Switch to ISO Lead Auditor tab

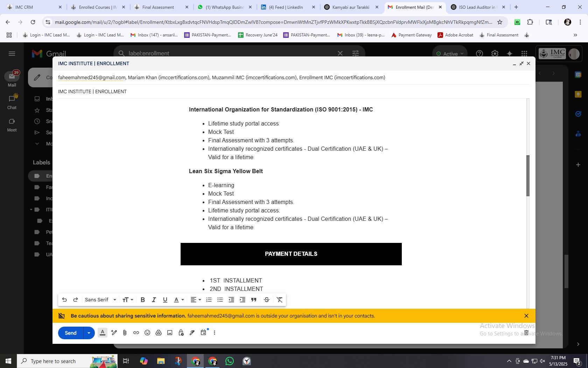point(478,7)
